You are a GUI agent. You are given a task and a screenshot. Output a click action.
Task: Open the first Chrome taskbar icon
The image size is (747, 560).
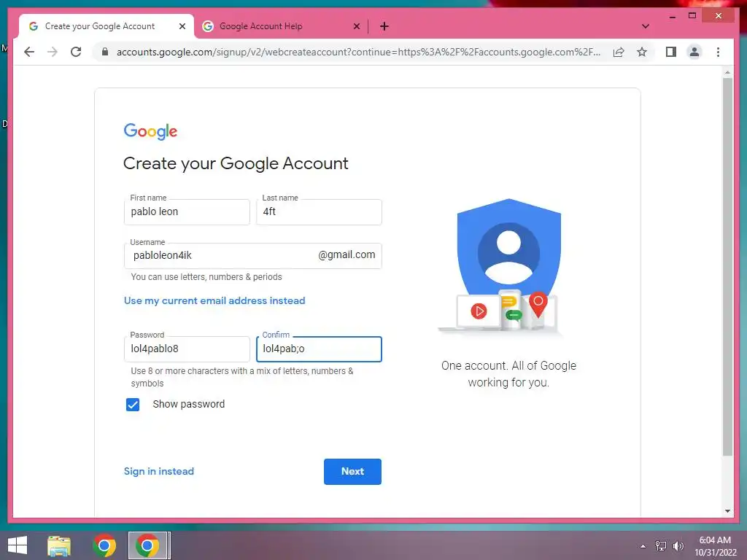coord(104,545)
